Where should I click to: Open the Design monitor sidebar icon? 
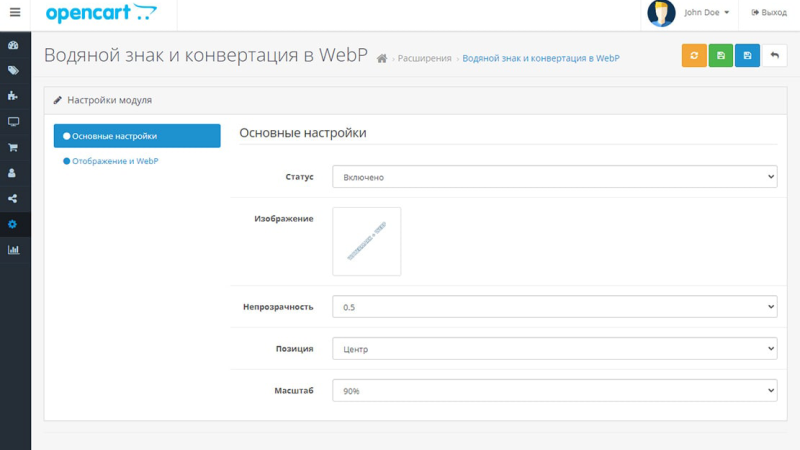pos(13,121)
